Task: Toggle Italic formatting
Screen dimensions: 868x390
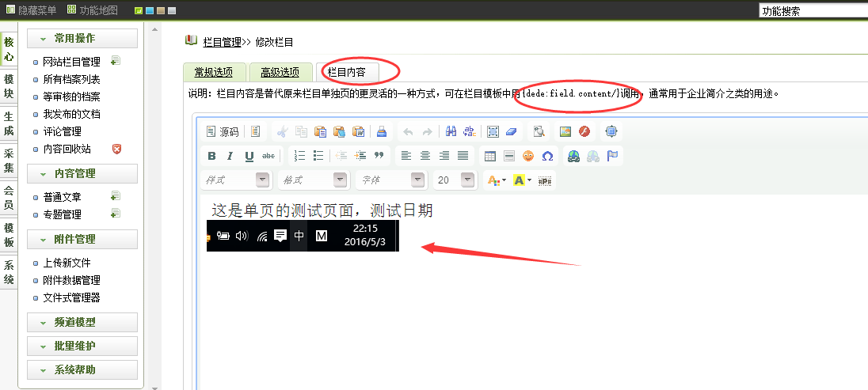Action: point(230,156)
